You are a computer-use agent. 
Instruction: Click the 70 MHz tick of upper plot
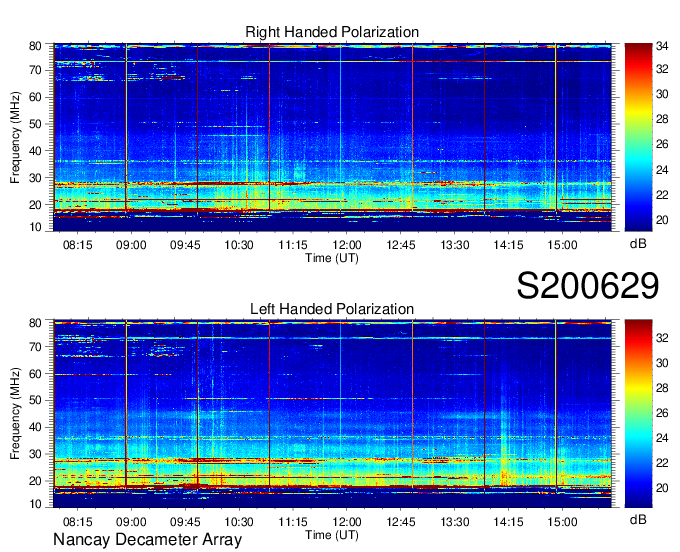click(35, 70)
